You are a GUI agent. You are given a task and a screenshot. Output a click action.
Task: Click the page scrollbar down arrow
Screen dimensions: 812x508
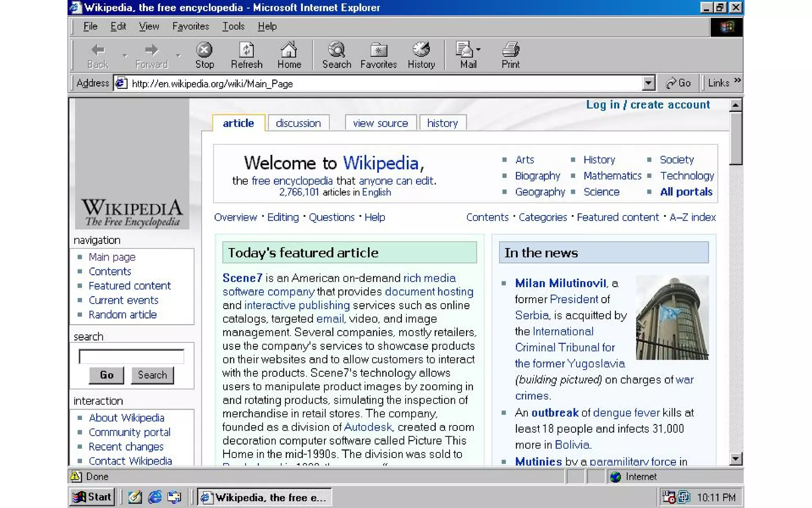click(x=735, y=459)
